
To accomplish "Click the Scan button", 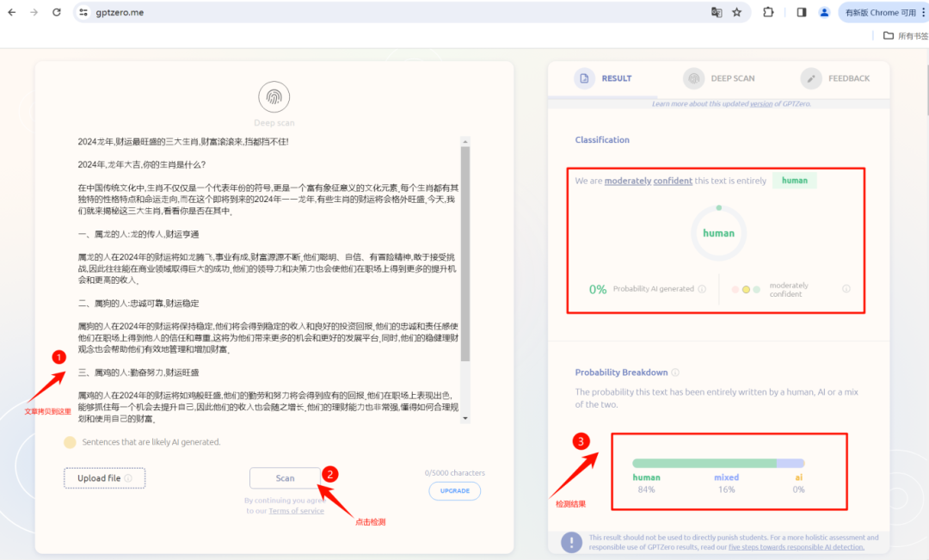I will [285, 478].
